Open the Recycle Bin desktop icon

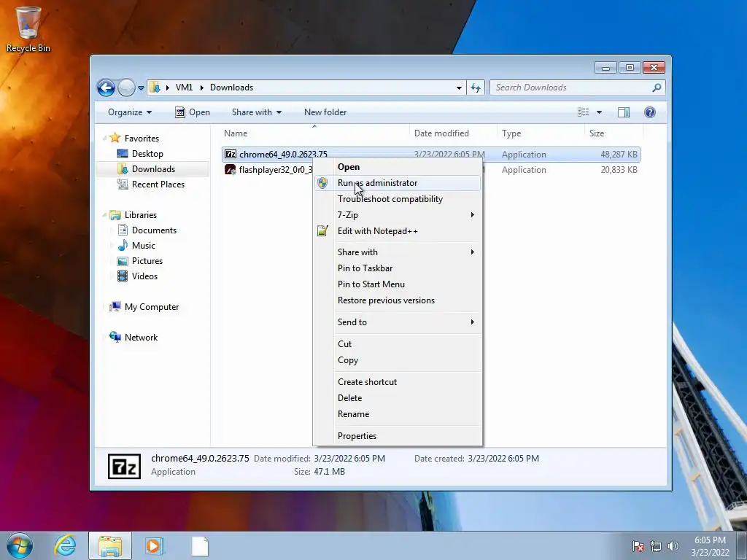click(x=28, y=29)
